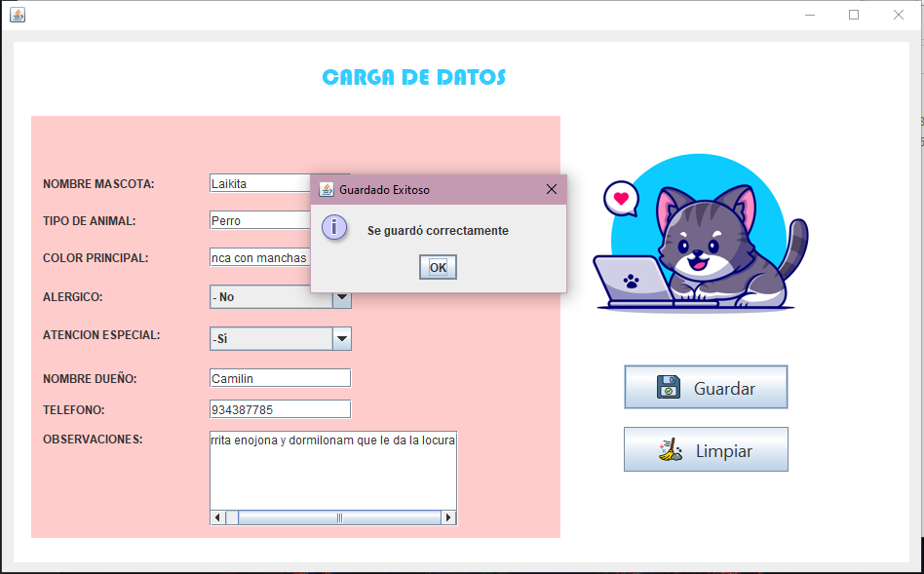The image size is (924, 574).
Task: Click the Observaciones scrollbar left arrow
Action: point(217,517)
